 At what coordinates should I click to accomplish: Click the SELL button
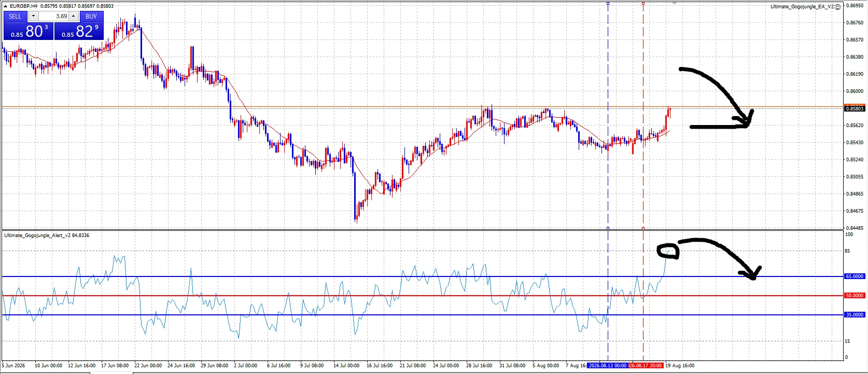coord(15,16)
